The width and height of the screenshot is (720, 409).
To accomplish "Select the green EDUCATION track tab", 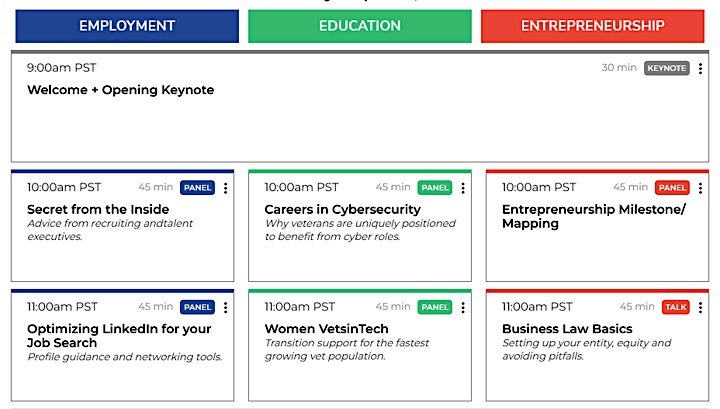I will coord(360,26).
